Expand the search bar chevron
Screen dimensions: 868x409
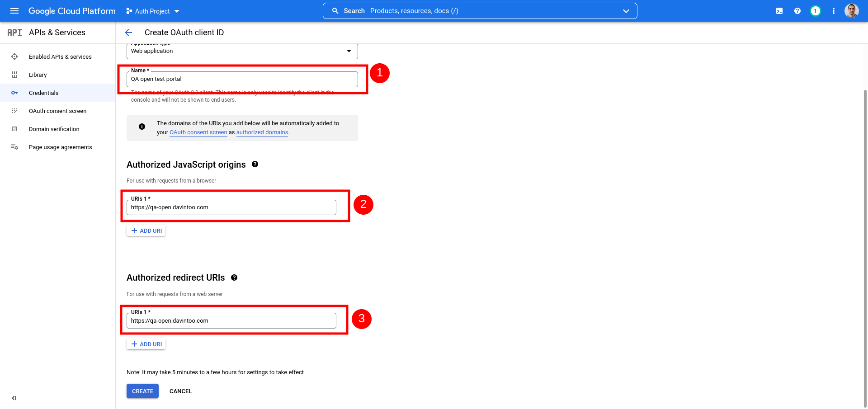tap(626, 11)
